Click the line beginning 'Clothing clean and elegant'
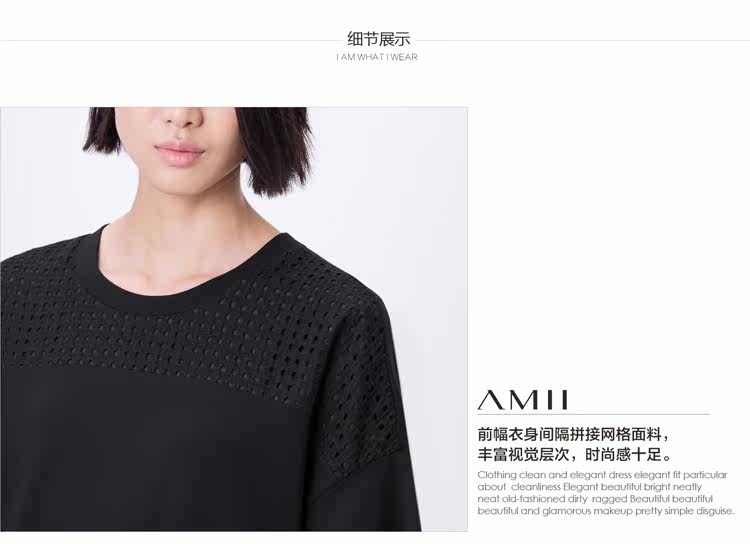The width and height of the screenshot is (750, 544). [x=602, y=475]
